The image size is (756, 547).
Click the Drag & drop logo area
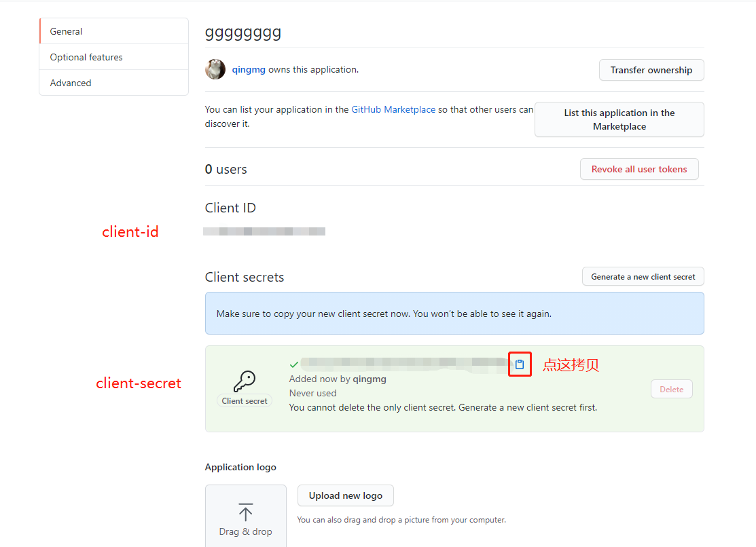tap(245, 514)
